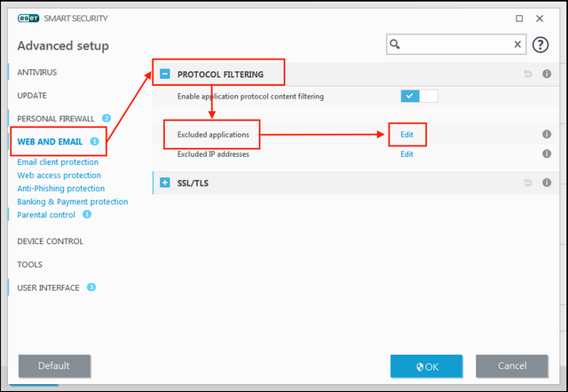Clear the search box with X icon
The height and width of the screenshot is (392, 568).
click(518, 44)
